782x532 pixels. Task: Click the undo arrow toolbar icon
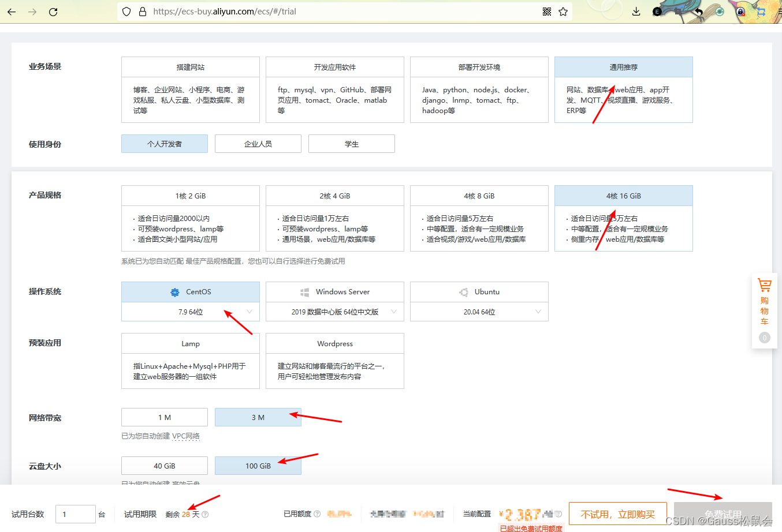pos(699,12)
